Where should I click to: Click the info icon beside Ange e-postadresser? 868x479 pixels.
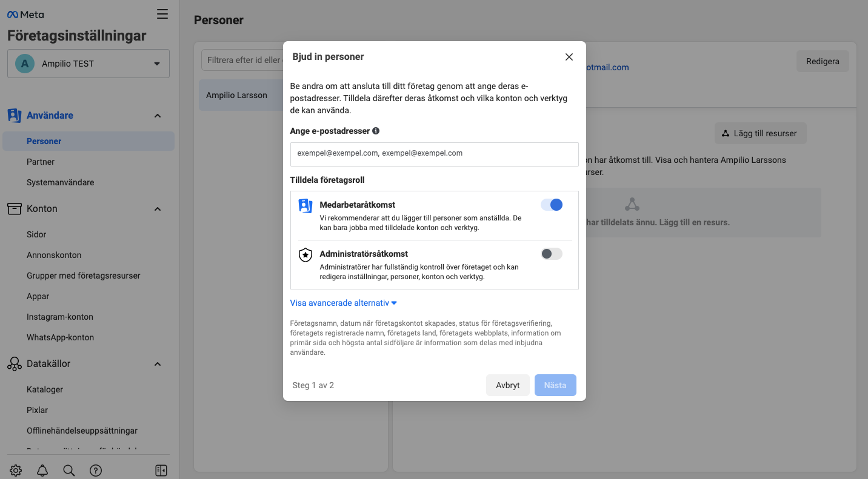click(376, 131)
